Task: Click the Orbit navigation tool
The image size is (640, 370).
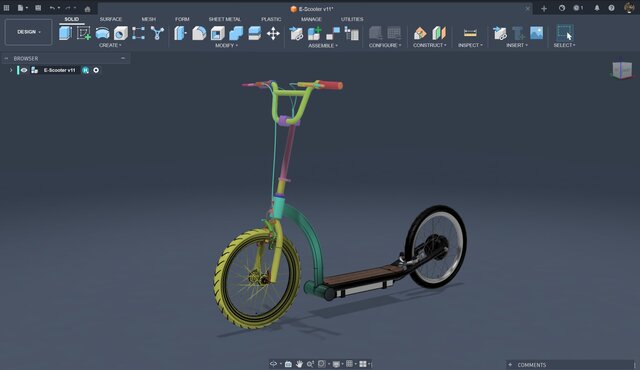Action: tap(273, 364)
